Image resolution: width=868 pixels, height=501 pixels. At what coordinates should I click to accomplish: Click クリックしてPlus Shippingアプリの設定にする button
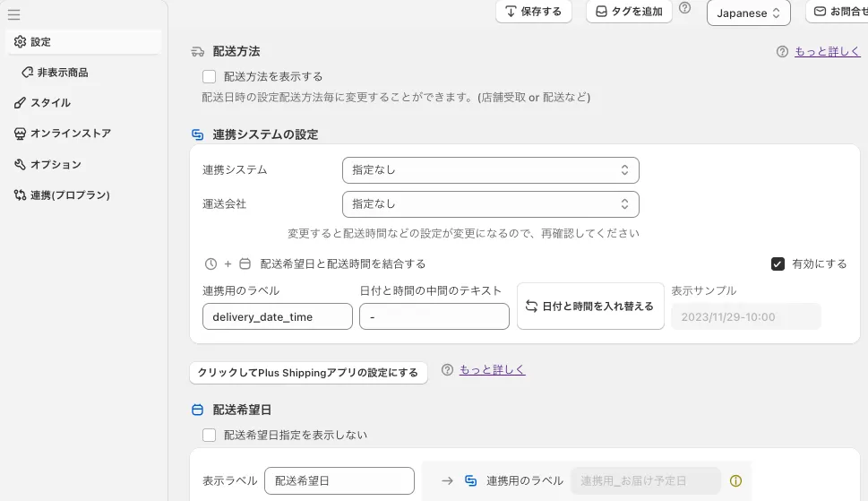coord(308,373)
